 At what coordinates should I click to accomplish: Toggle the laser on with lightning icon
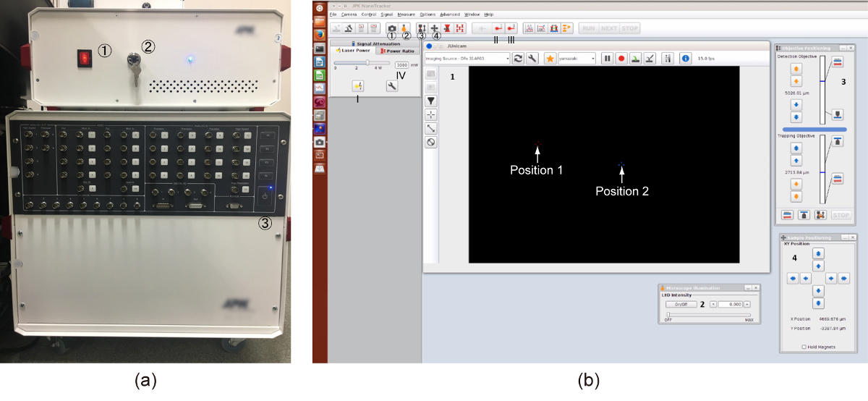click(359, 86)
